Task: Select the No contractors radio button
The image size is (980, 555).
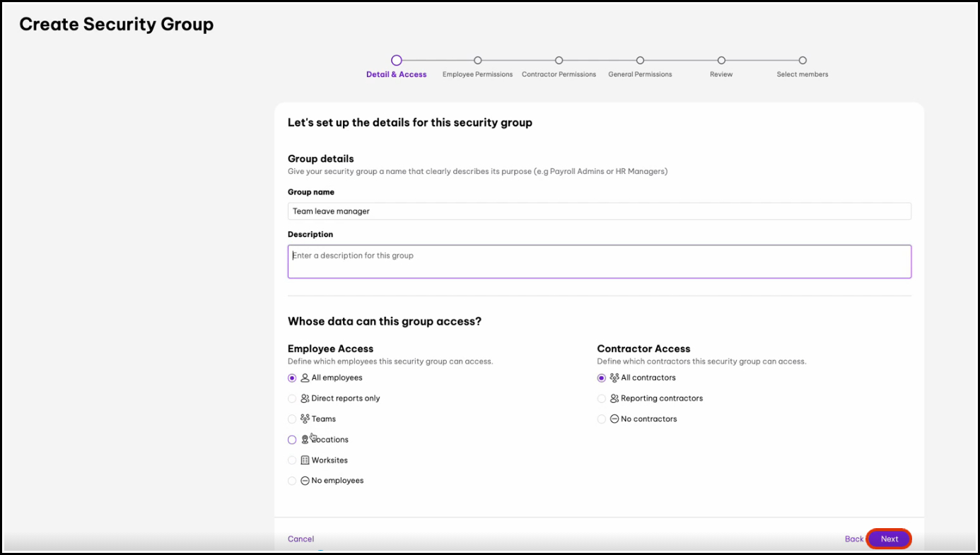Action: pyautogui.click(x=602, y=419)
